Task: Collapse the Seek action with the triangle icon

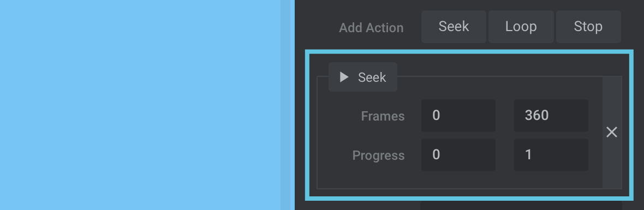Action: [x=344, y=77]
